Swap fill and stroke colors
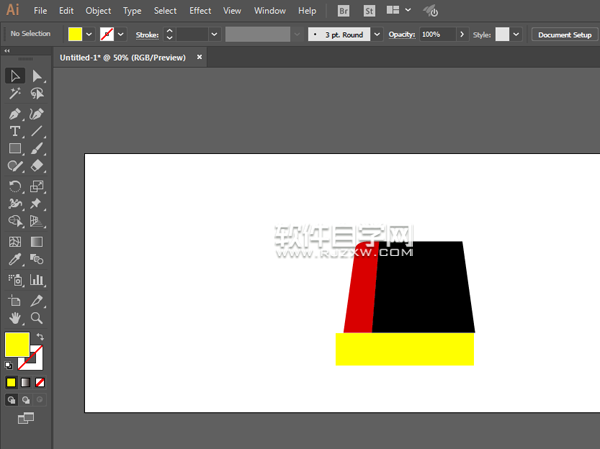600x449 pixels. pos(40,336)
